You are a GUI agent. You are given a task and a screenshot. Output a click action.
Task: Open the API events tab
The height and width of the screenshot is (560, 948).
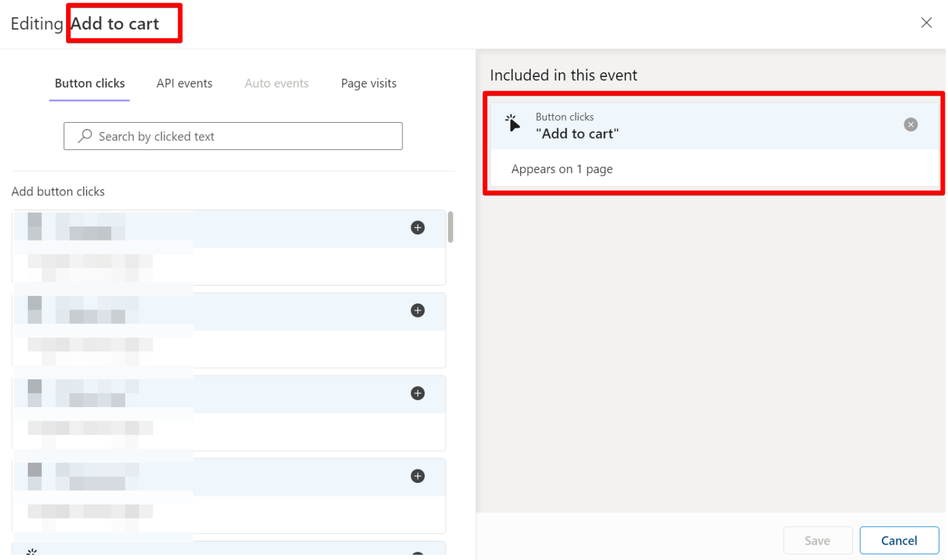(x=184, y=83)
